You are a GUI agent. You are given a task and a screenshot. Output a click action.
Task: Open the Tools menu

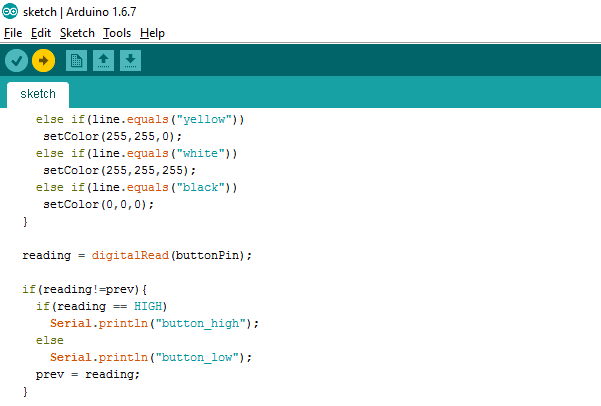coord(117,33)
